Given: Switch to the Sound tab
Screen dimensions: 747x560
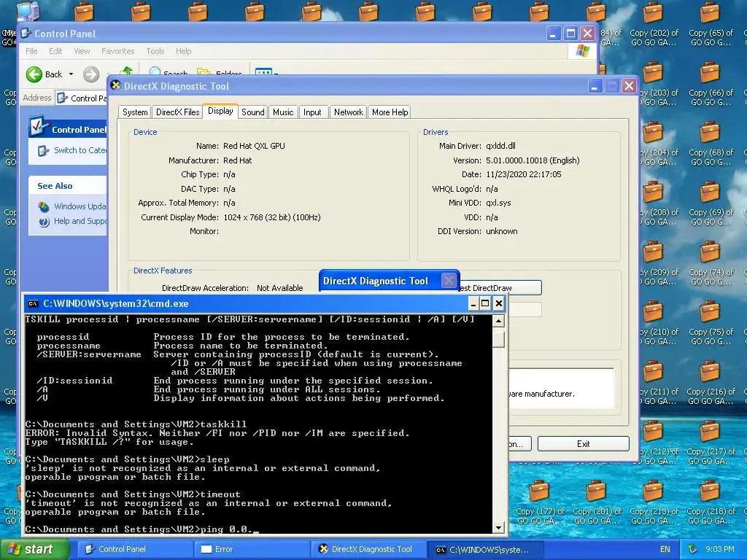Looking at the screenshot, I should click(252, 112).
